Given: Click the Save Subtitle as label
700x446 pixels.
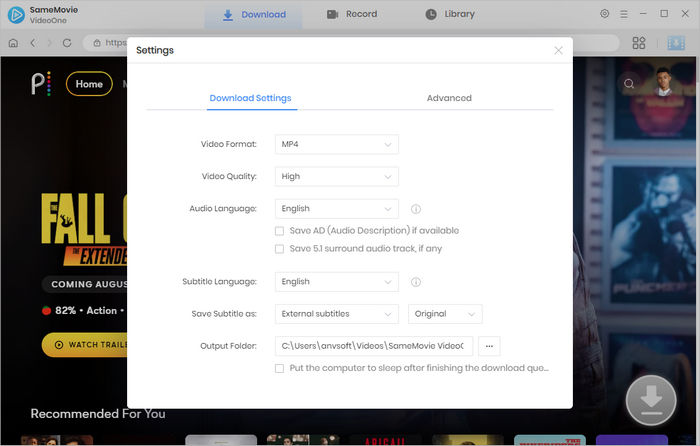Looking at the screenshot, I should pos(224,314).
